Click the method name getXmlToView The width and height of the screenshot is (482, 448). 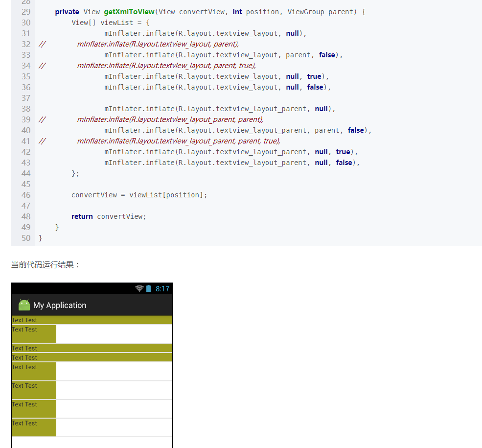pos(129,12)
